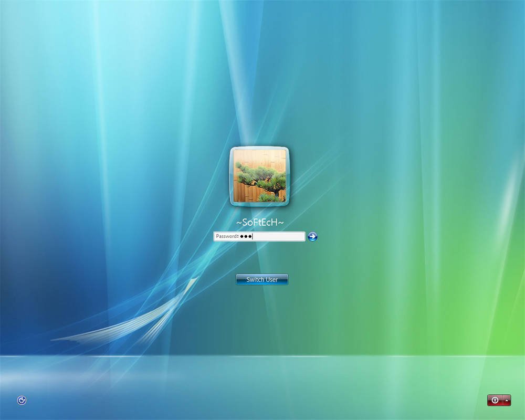Activate Switch User to change accounts
Screen dimensions: 525x420
261,279
